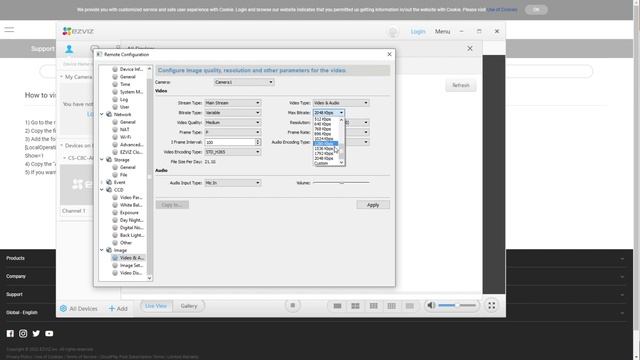Expand the Event tree node

[102, 182]
